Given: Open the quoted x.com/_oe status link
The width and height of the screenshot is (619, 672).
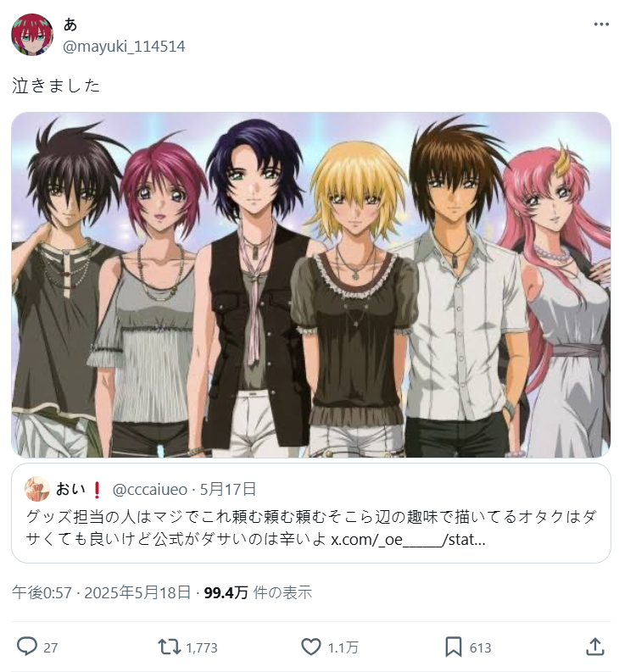Looking at the screenshot, I should [408, 540].
